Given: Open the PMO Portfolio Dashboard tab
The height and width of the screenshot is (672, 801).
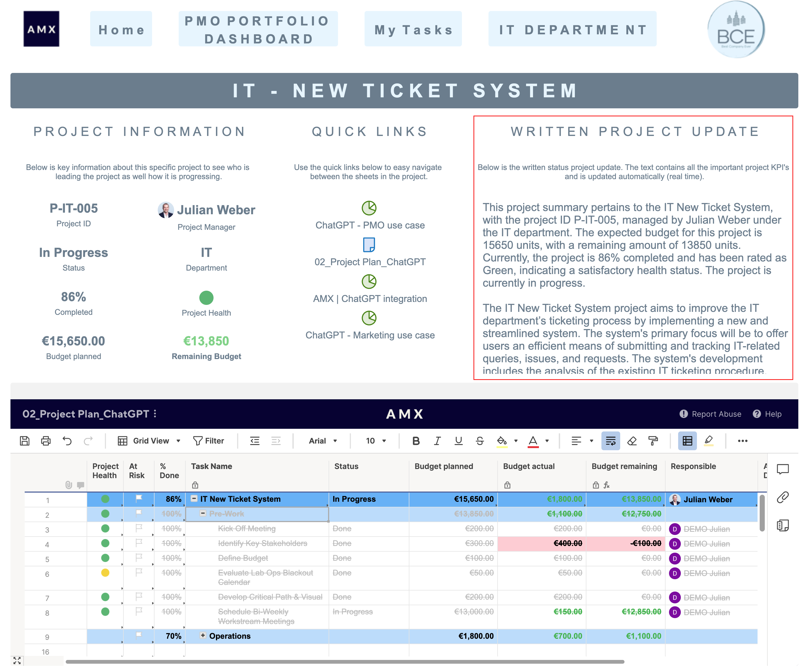Looking at the screenshot, I should pos(258,30).
